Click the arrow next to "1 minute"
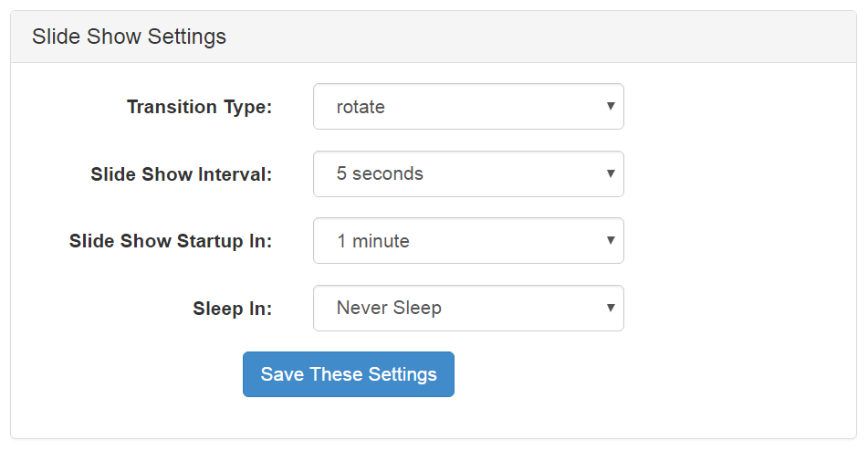 coord(611,241)
